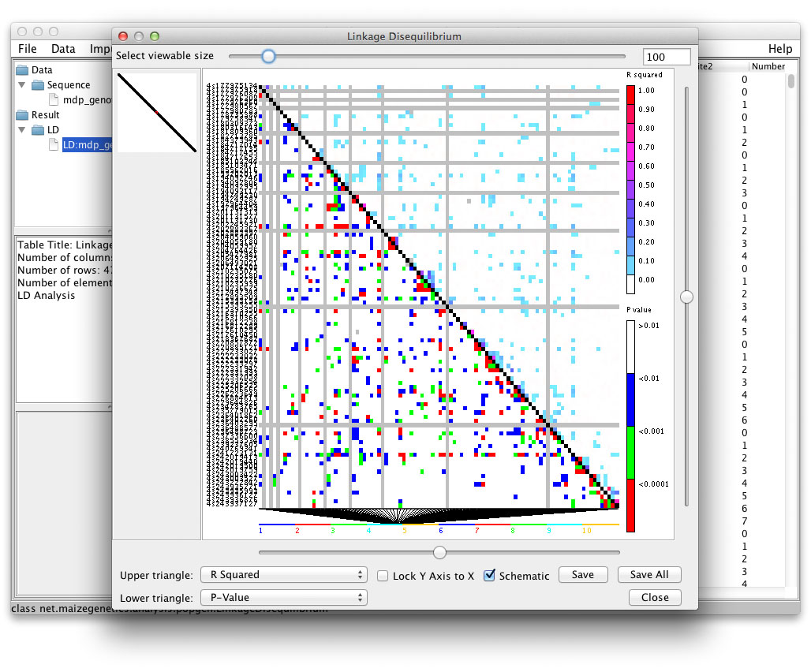
Task: Click the viewable size field showing 100
Action: click(x=667, y=57)
